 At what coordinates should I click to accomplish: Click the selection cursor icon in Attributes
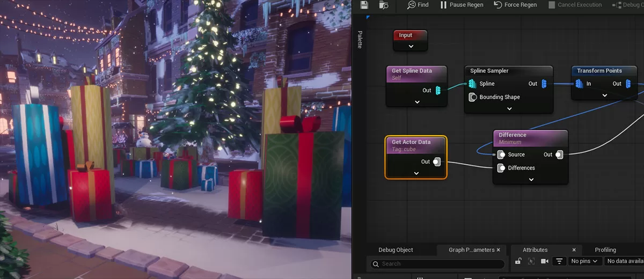(531, 261)
